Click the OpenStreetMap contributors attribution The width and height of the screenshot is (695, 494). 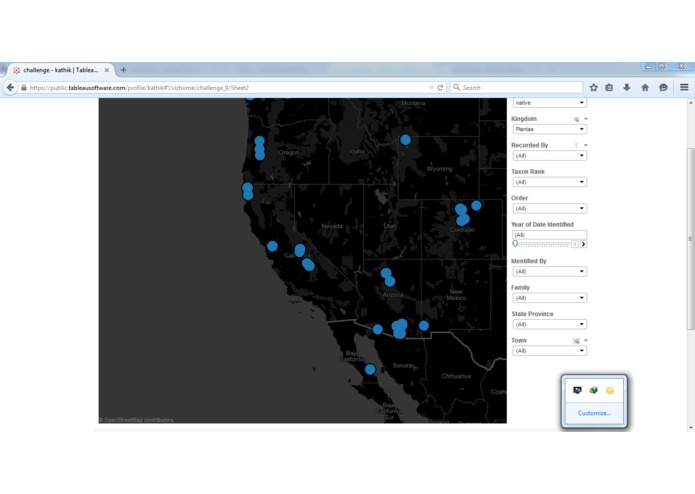pyautogui.click(x=136, y=420)
